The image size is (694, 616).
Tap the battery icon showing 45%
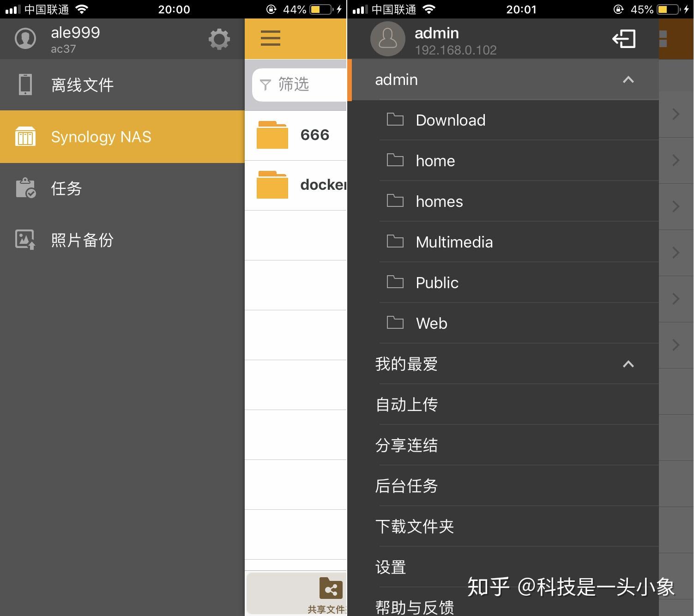pos(669,9)
